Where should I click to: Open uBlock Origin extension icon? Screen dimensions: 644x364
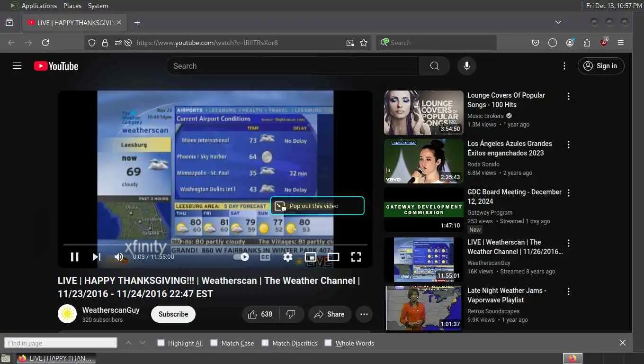pos(604,42)
